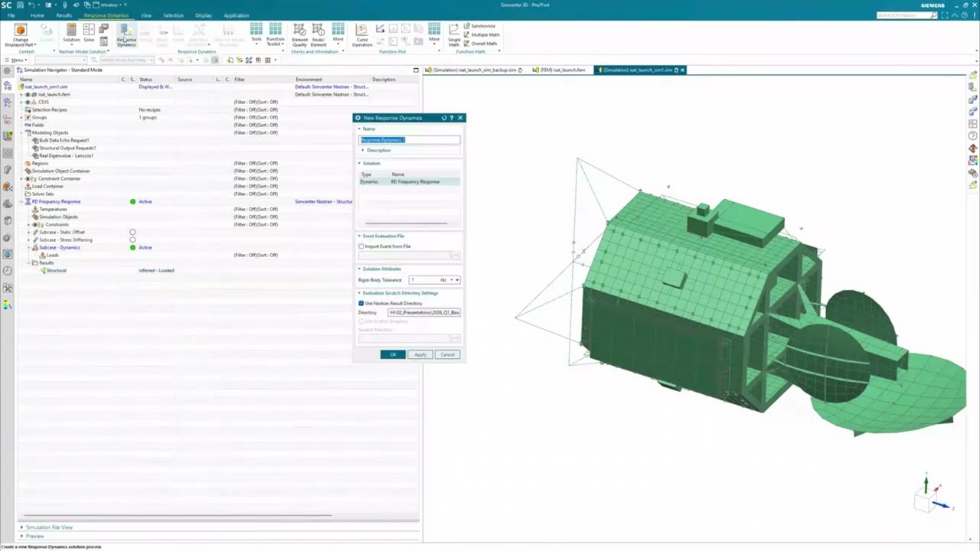Open Function Toolkit ribbon icon

pos(275,30)
